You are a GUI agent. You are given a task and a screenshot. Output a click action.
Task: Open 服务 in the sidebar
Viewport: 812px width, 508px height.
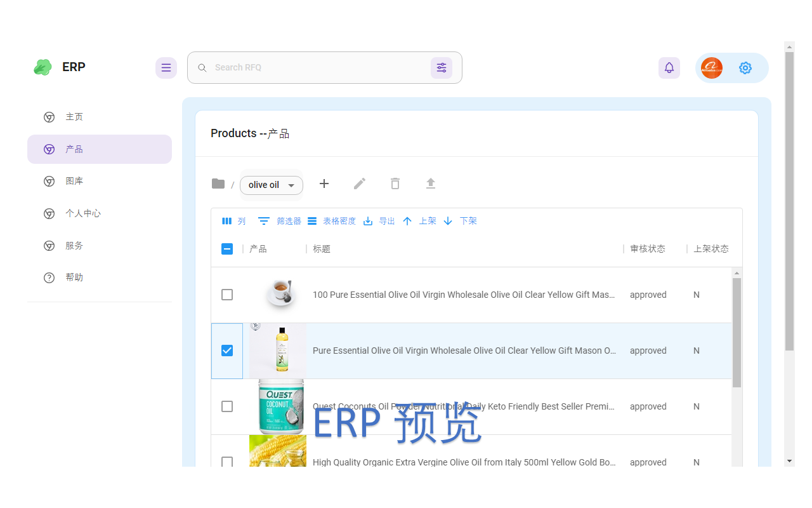tap(100, 246)
